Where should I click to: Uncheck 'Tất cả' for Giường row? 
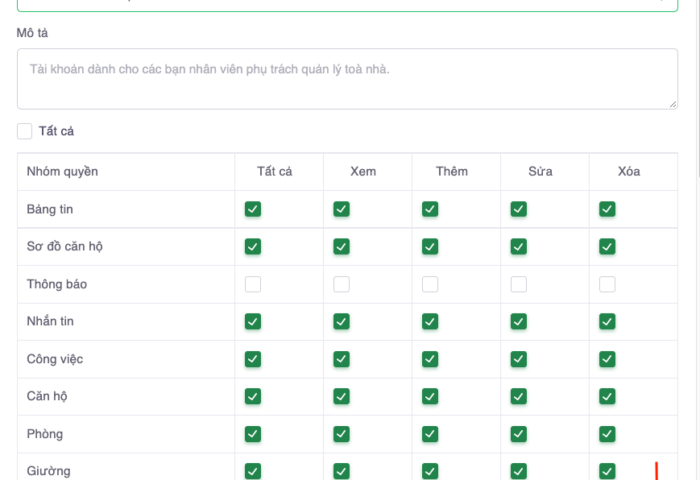click(x=253, y=471)
